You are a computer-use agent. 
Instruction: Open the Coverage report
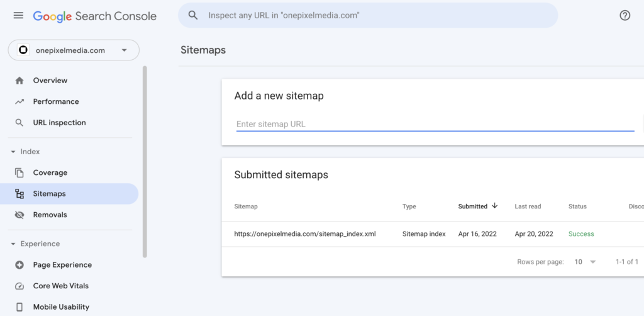pyautogui.click(x=69, y=172)
